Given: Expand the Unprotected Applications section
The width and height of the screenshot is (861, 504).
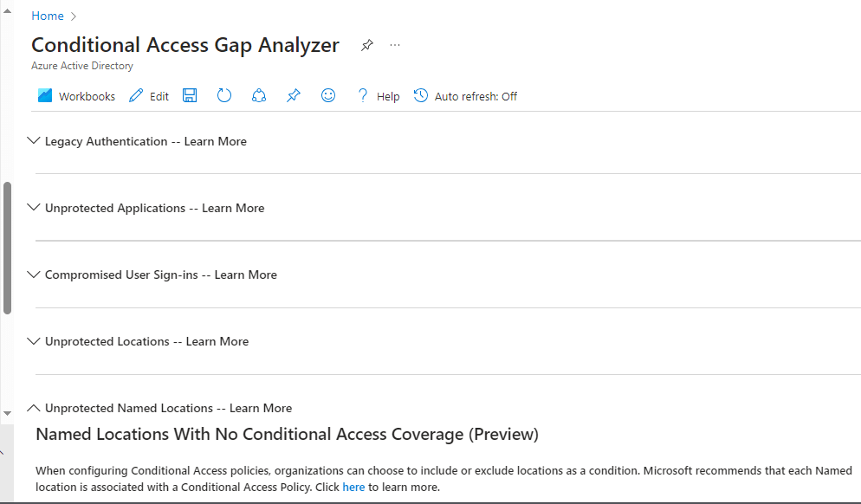Looking at the screenshot, I should 34,208.
